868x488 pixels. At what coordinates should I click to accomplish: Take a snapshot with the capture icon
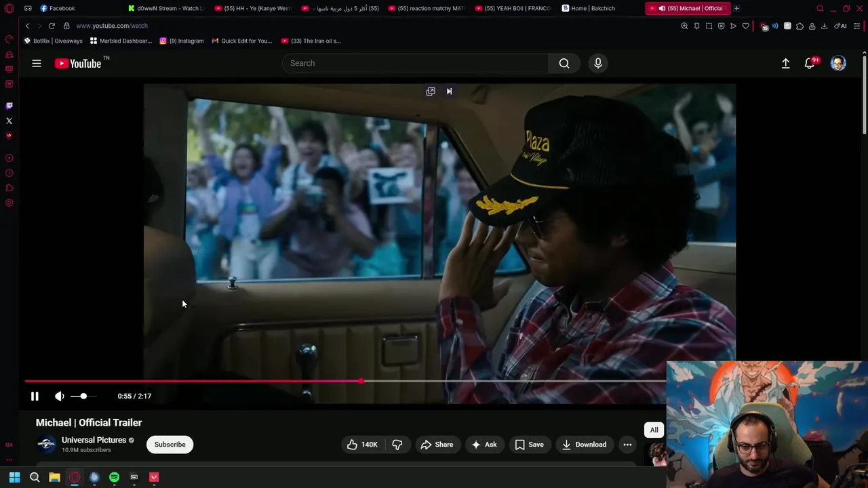pyautogui.click(x=709, y=26)
